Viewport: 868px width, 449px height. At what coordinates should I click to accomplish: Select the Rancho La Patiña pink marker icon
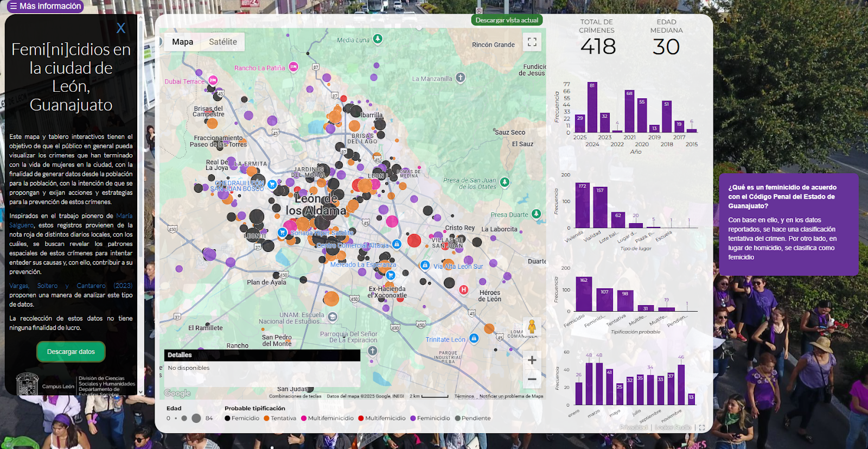pos(293,67)
